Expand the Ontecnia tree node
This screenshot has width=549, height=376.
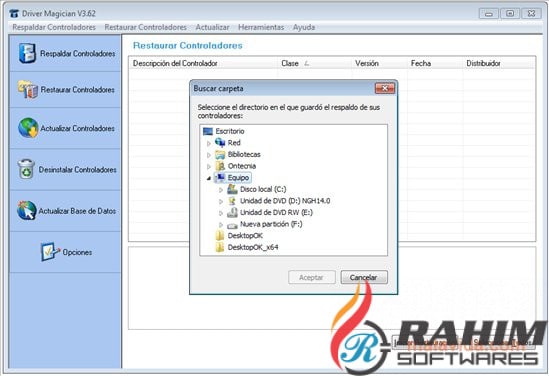coord(209,166)
